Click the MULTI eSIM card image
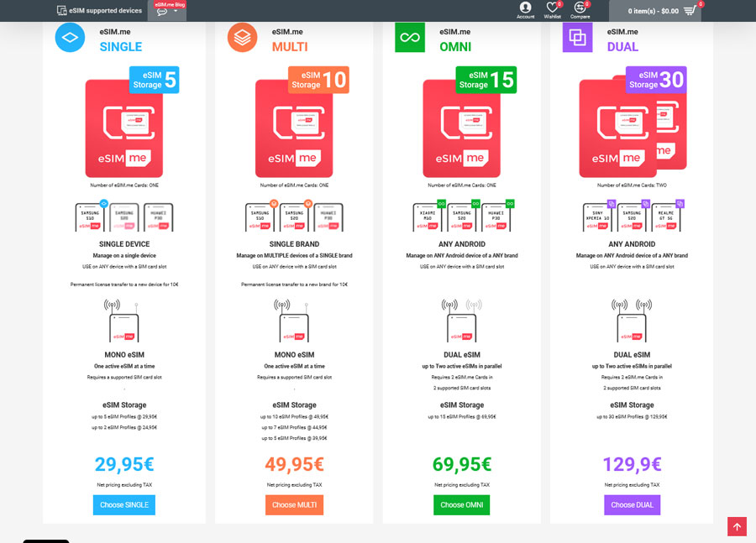This screenshot has width=756, height=543. 294,128
